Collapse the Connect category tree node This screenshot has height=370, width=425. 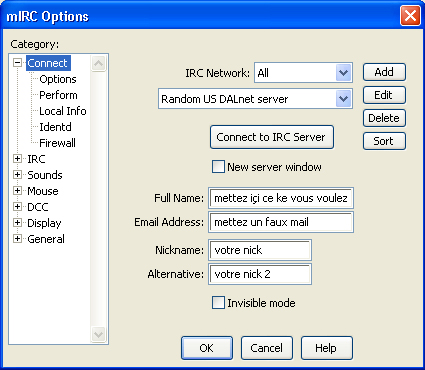(x=17, y=63)
